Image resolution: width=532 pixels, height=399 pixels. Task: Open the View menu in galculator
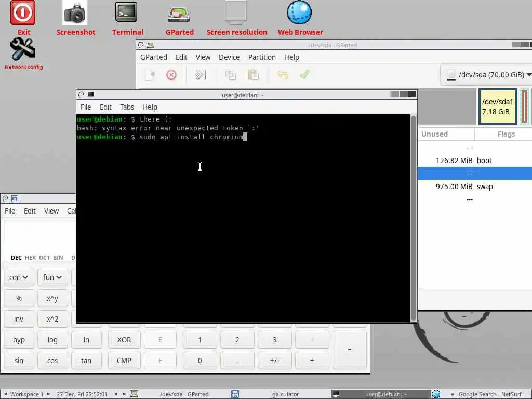click(x=51, y=211)
